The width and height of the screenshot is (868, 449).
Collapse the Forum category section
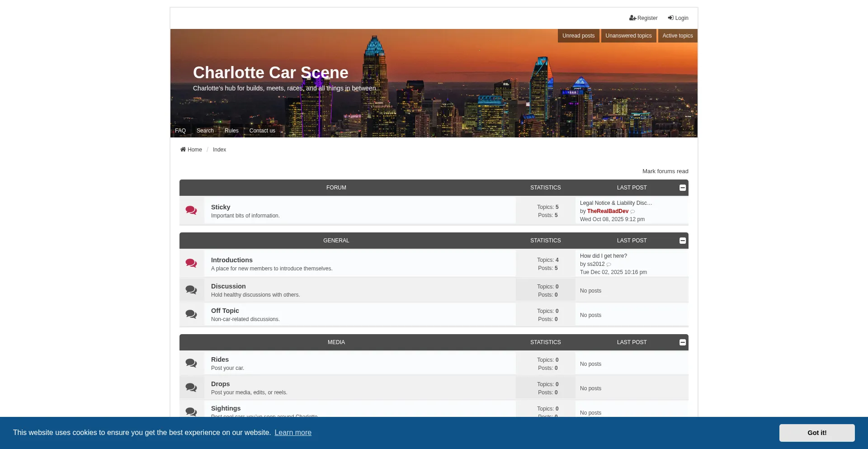683,188
